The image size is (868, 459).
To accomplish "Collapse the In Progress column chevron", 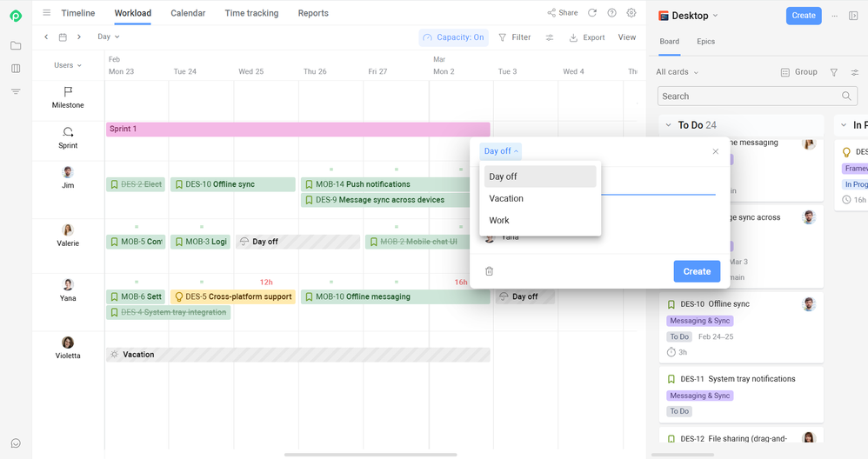I will pos(844,125).
